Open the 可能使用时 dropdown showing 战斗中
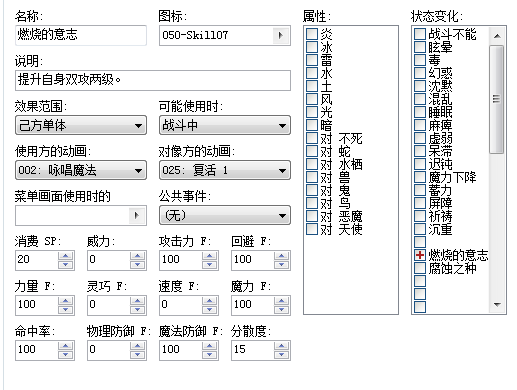The width and height of the screenshot is (517, 390). click(225, 125)
